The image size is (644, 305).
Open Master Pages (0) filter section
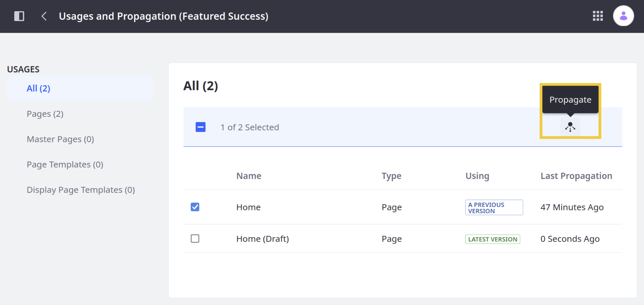point(60,139)
